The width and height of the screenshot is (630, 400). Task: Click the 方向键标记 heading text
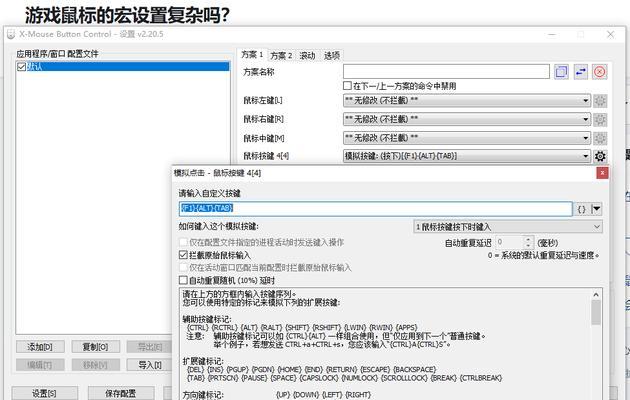click(x=203, y=395)
